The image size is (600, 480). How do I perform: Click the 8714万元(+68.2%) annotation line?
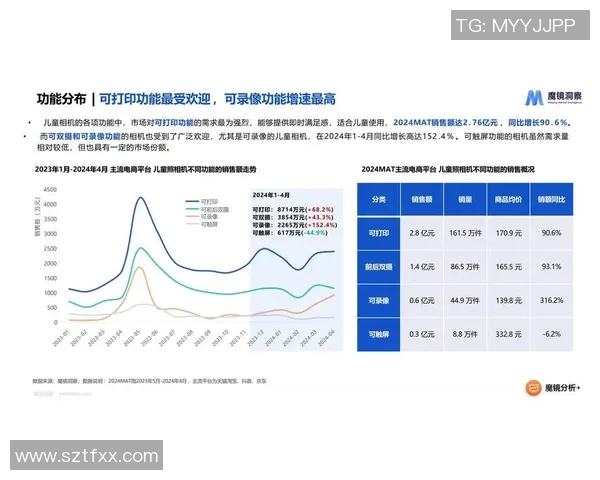(293, 210)
